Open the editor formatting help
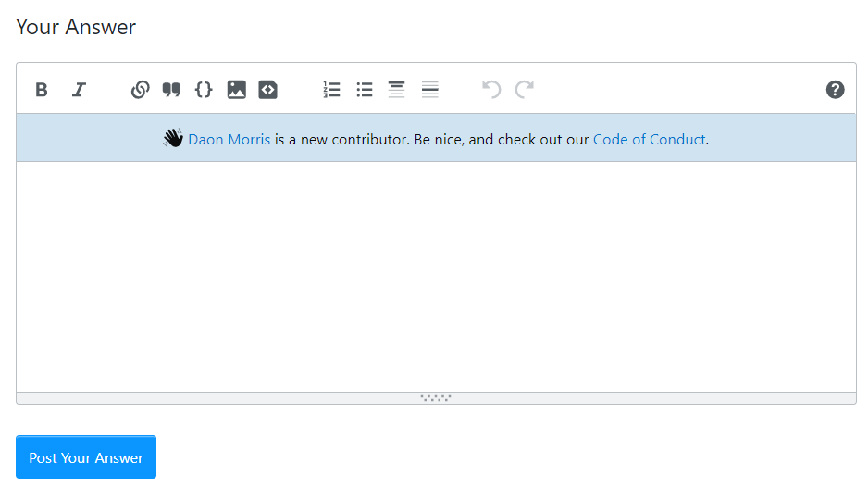Image resolution: width=868 pixels, height=500 pixels. [835, 90]
